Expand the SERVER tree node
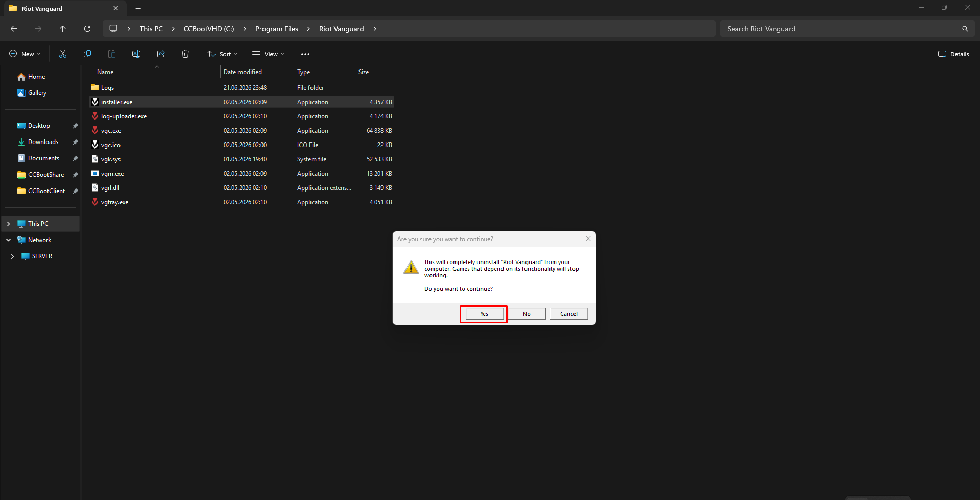980x500 pixels. pos(12,256)
